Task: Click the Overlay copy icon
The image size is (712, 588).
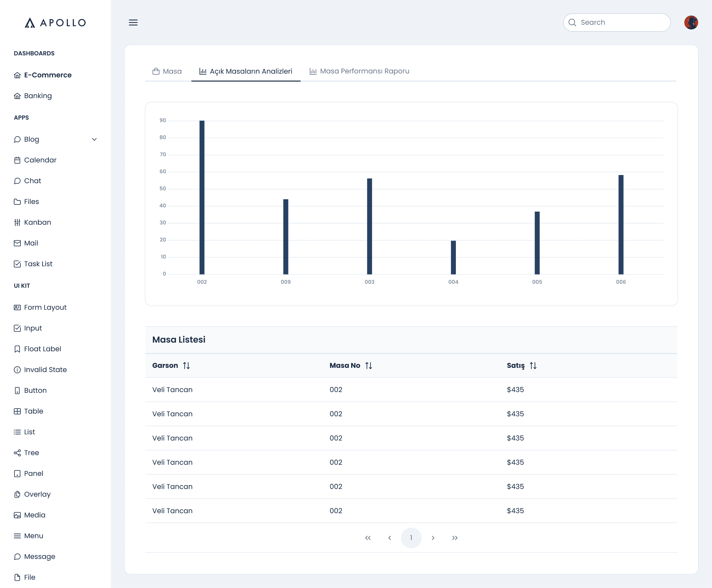Action: (17, 494)
